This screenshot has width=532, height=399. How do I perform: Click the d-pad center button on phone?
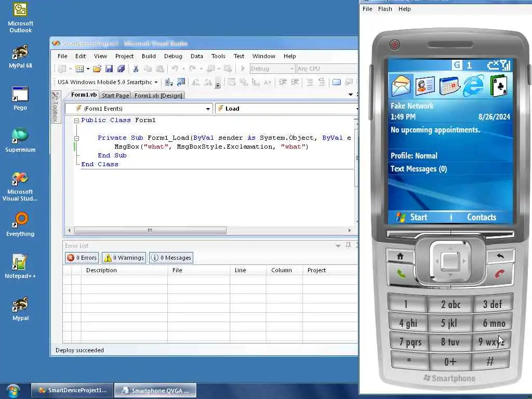450,261
